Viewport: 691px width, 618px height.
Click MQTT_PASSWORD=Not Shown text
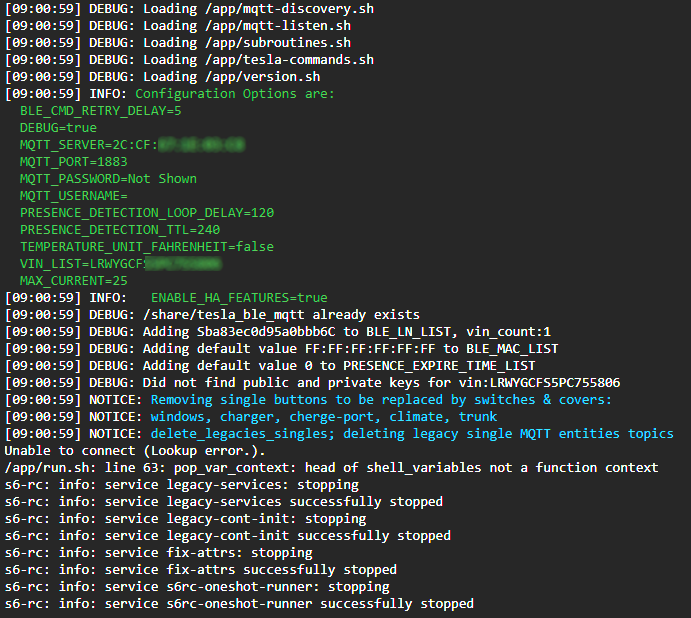108,179
